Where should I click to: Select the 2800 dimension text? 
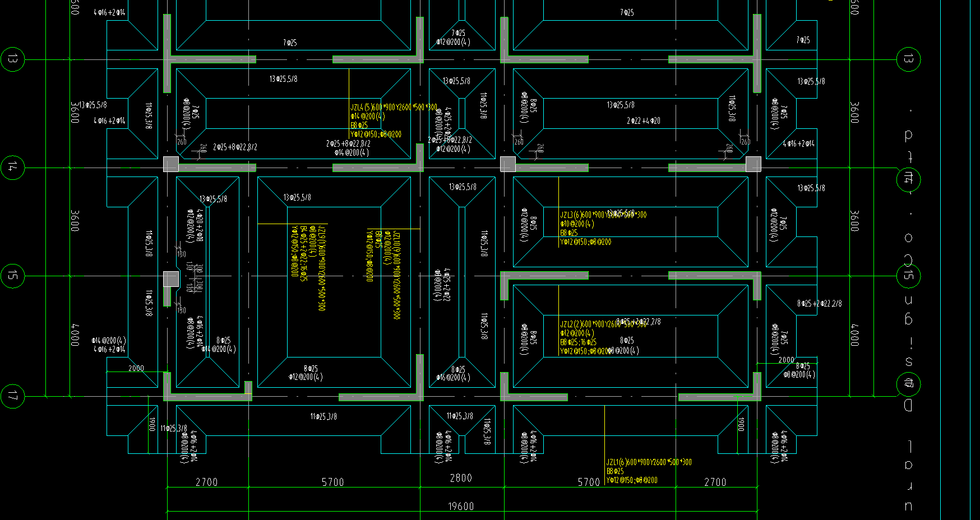pyautogui.click(x=461, y=478)
